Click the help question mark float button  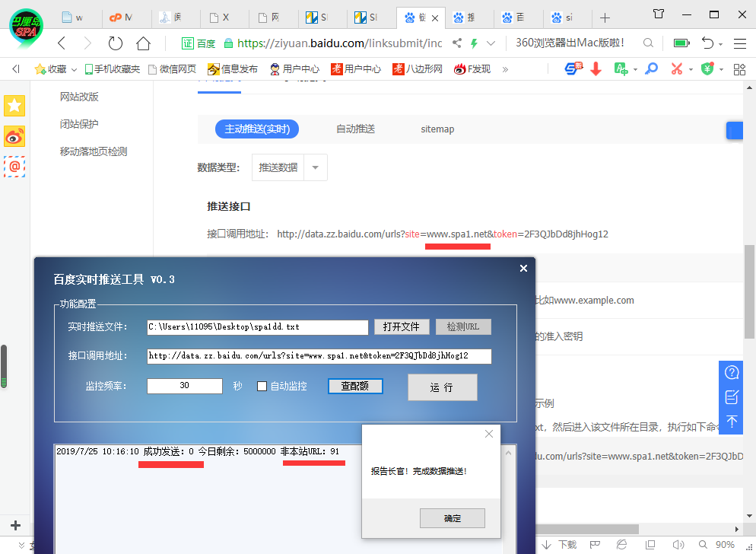click(x=732, y=373)
